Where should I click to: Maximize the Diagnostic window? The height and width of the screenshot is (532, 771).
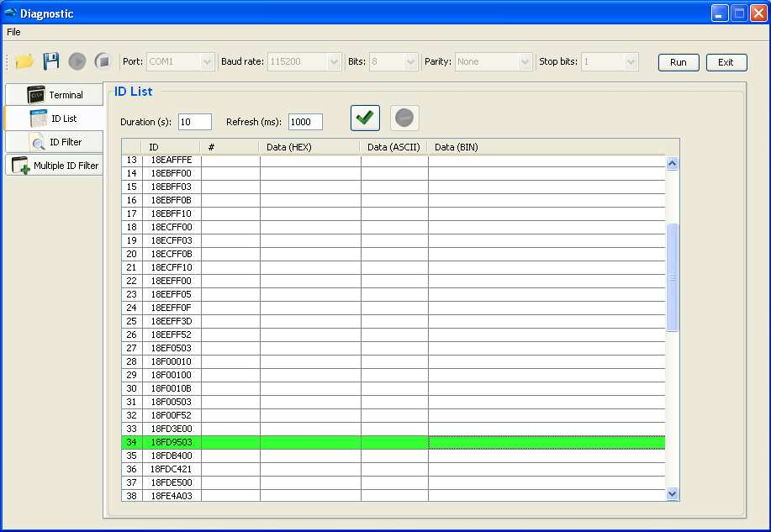click(x=739, y=13)
